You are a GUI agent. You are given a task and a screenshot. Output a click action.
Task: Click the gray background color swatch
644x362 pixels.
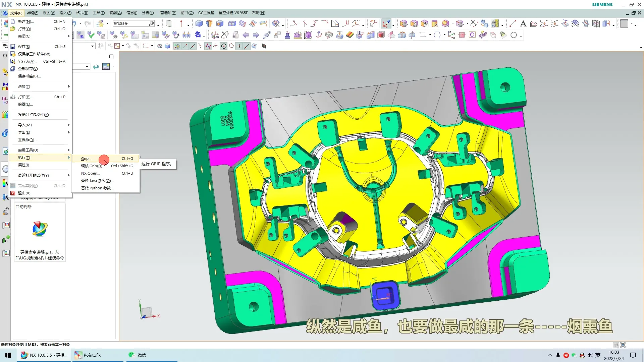[x=624, y=24]
